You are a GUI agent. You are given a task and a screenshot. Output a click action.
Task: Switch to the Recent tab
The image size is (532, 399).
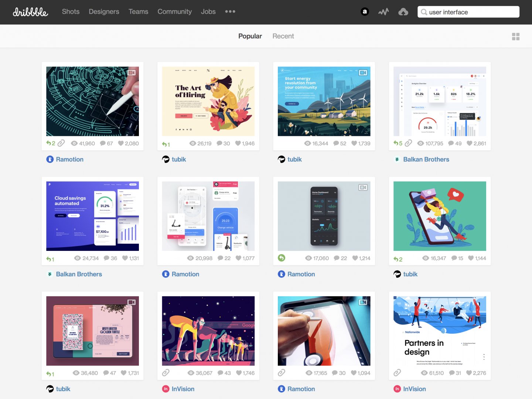(x=283, y=36)
